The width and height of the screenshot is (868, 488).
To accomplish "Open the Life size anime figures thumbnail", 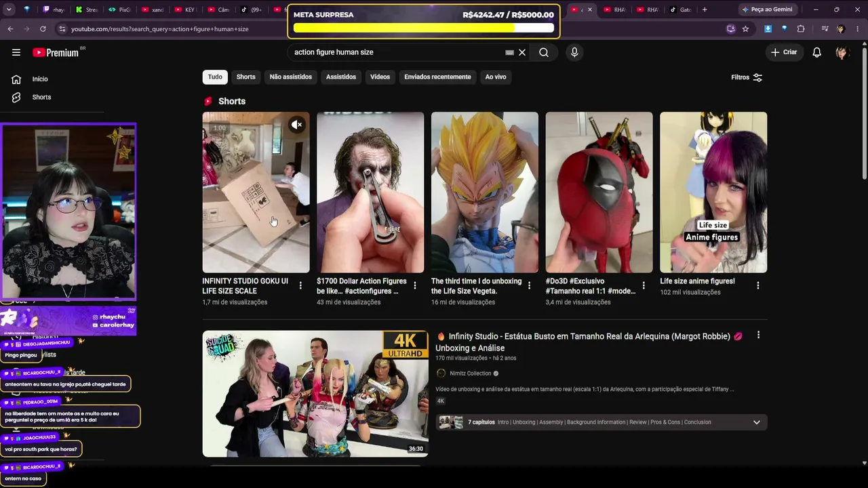I will 713,192.
